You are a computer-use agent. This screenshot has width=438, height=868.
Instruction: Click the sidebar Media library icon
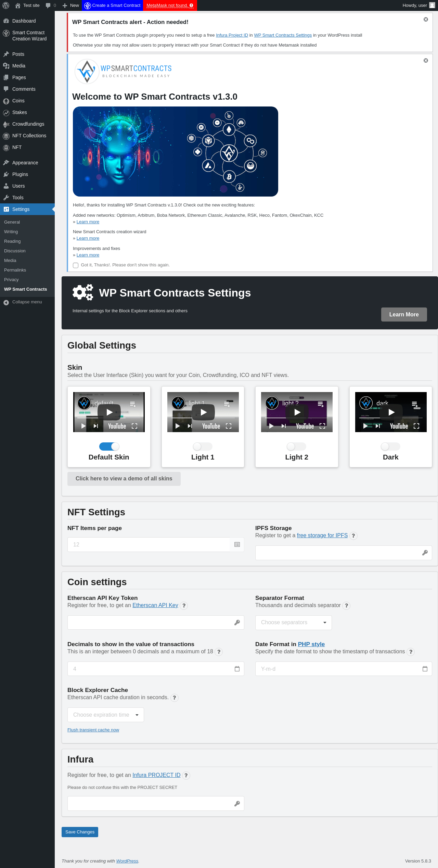pyautogui.click(x=6, y=66)
